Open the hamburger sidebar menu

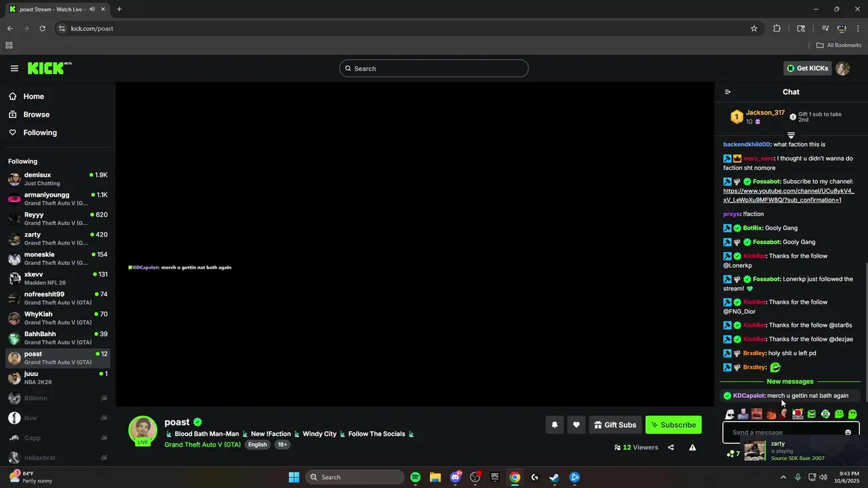pyautogui.click(x=14, y=68)
